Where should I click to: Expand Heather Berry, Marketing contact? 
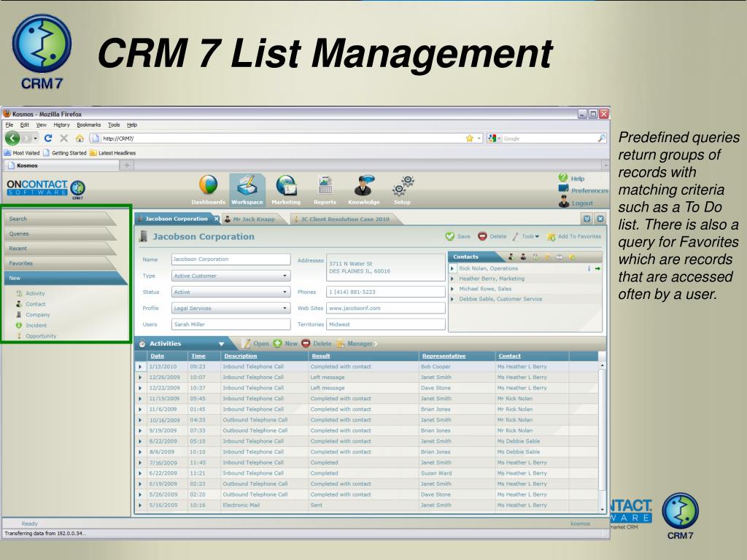coord(452,279)
